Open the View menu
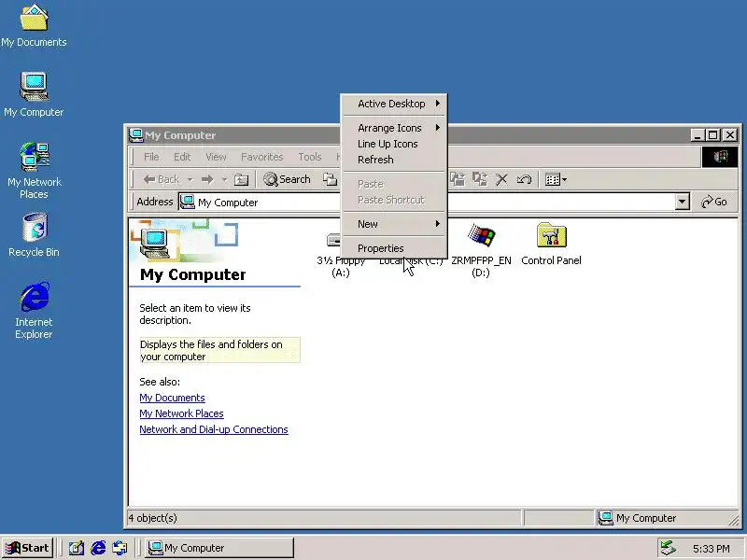Viewport: 747px width, 560px height. [216, 157]
